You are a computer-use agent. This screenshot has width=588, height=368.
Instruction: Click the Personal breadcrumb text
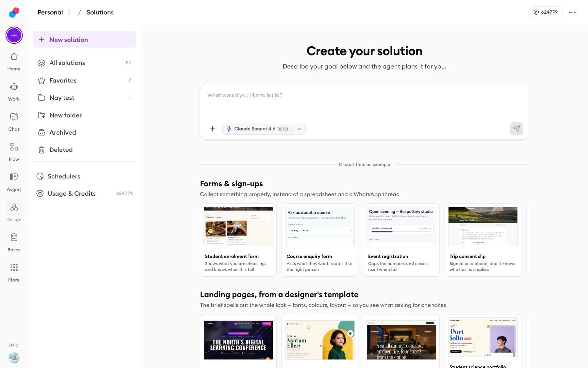[x=50, y=12]
